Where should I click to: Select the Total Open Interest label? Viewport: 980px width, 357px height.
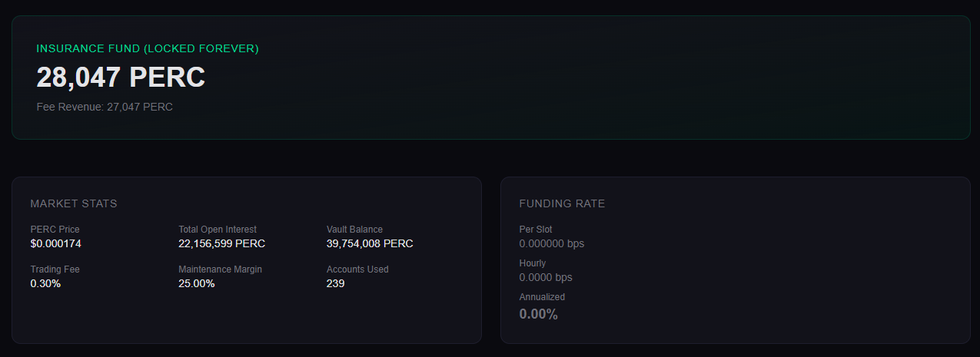[x=218, y=230]
